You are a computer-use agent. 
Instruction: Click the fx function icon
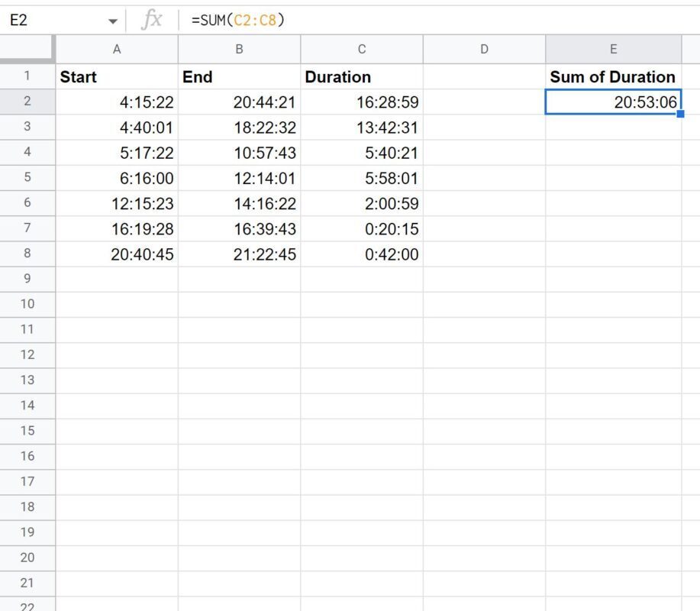[x=151, y=20]
